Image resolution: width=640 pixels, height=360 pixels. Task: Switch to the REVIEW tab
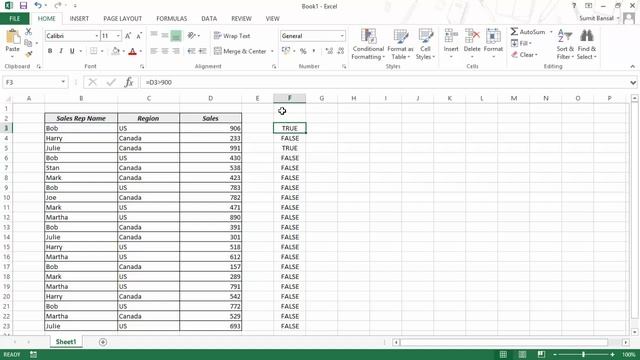241,19
